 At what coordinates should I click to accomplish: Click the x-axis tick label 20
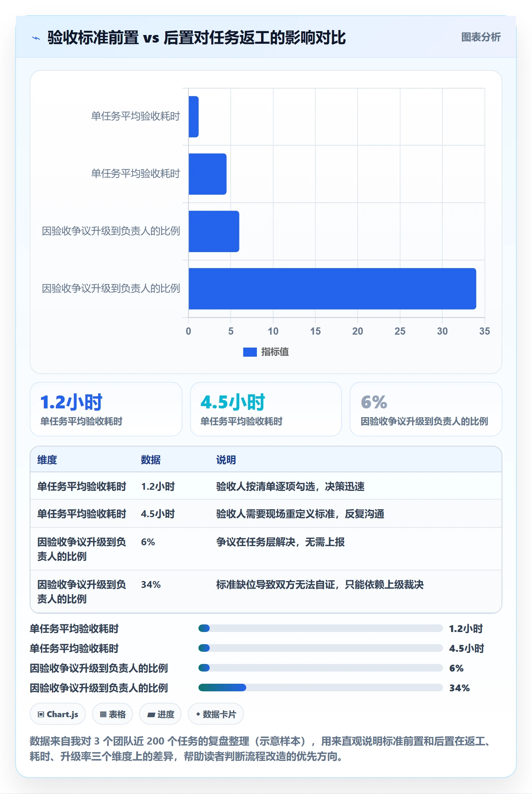click(358, 331)
